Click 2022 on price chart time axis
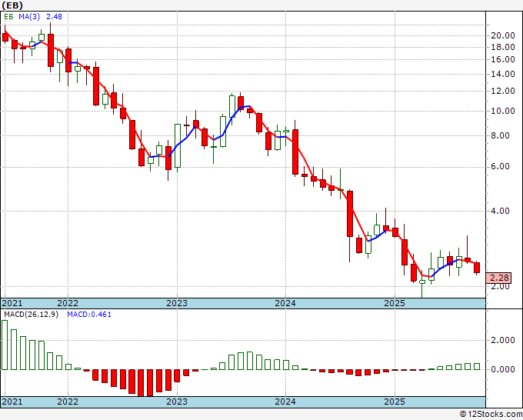This screenshot has height=420, width=523. [x=68, y=303]
